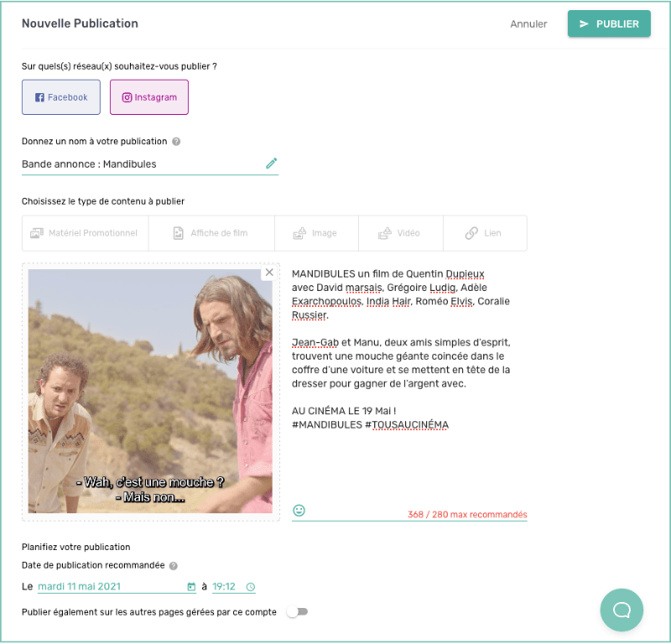Open the date picker for mardi 11 mai 2021
671x644 pixels.
point(117,587)
